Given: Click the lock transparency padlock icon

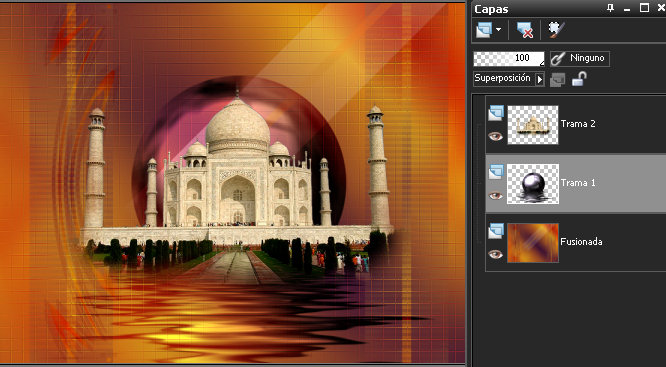Looking at the screenshot, I should pos(579,79).
